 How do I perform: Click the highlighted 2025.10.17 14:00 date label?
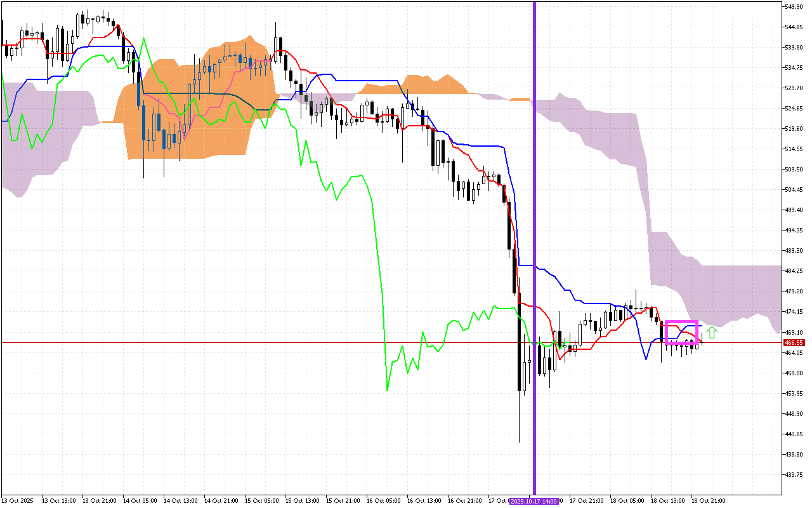tap(534, 501)
